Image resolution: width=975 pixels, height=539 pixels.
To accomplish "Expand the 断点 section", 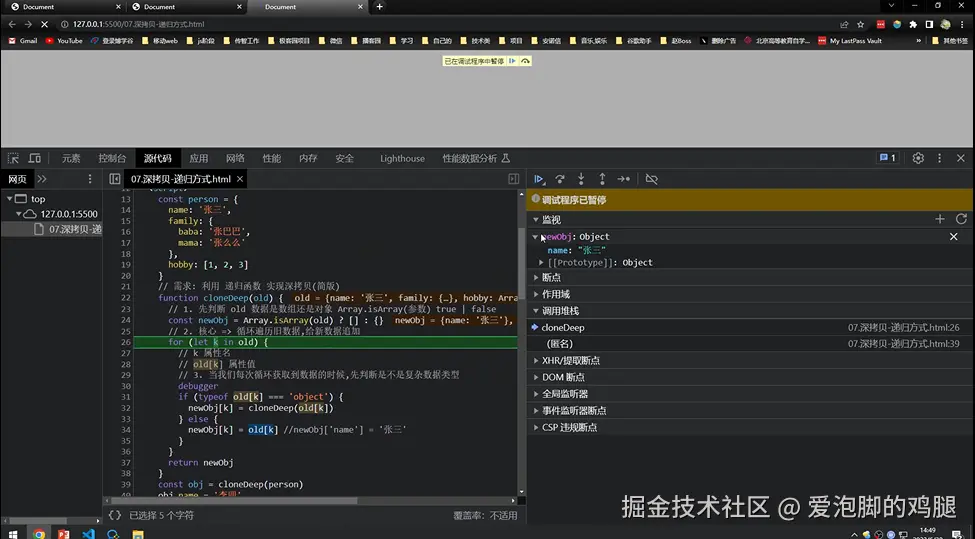I will tap(536, 277).
